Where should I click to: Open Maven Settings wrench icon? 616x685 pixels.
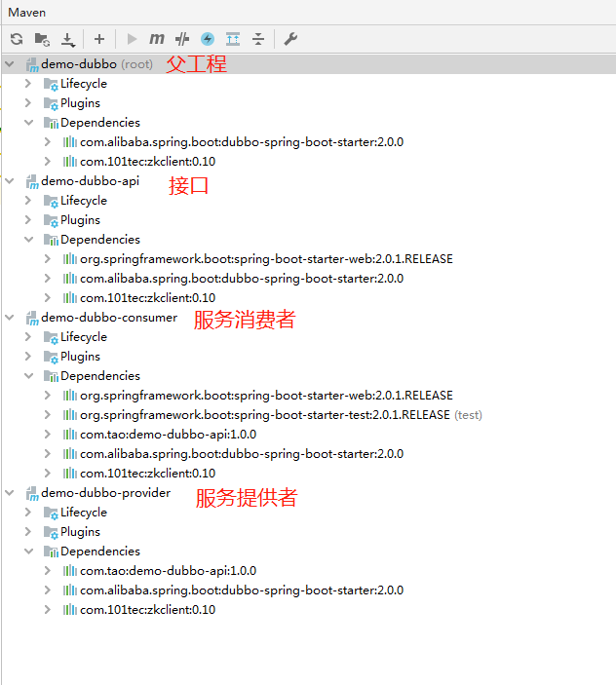pyautogui.click(x=290, y=39)
